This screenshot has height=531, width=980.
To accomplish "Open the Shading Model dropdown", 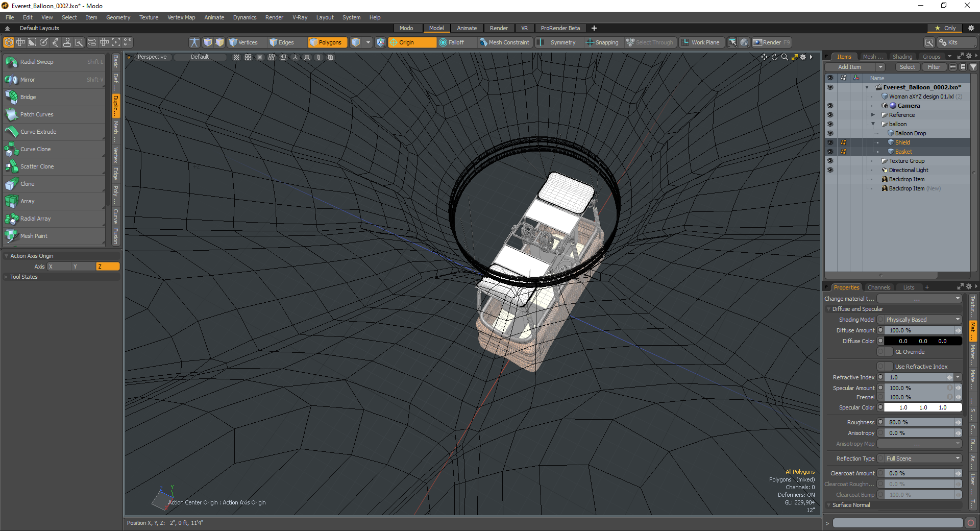I will pyautogui.click(x=920, y=320).
